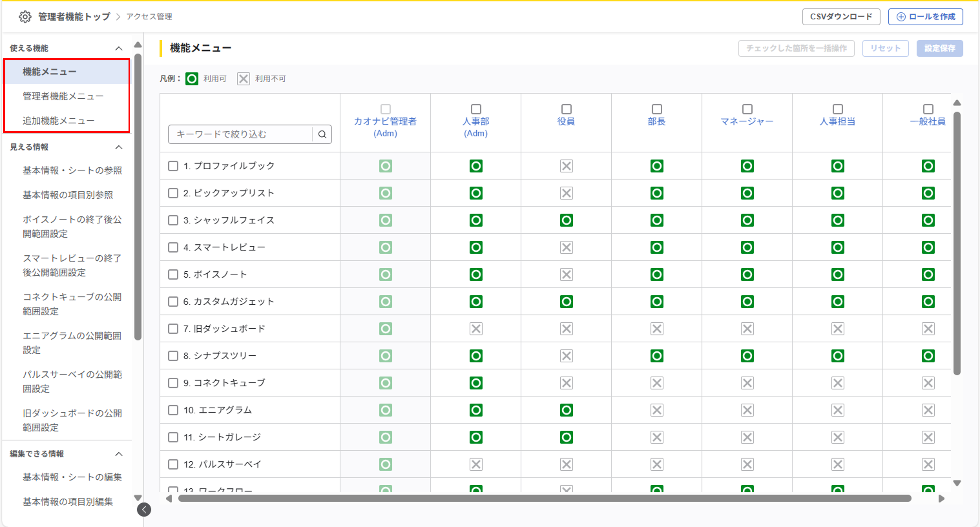The width and height of the screenshot is (980, 527).
Task: Open 追加機能メニュー in sidebar
Action: pos(59,121)
